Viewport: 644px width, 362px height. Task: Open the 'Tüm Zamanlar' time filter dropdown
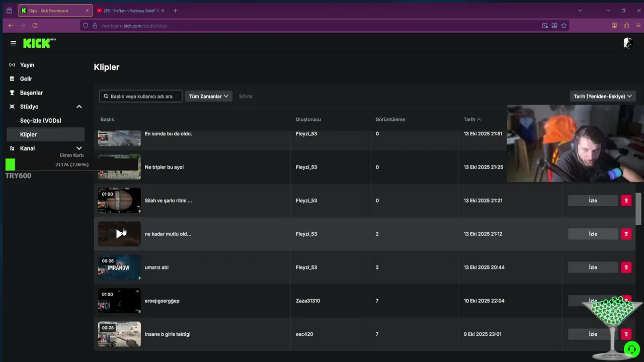coord(208,96)
